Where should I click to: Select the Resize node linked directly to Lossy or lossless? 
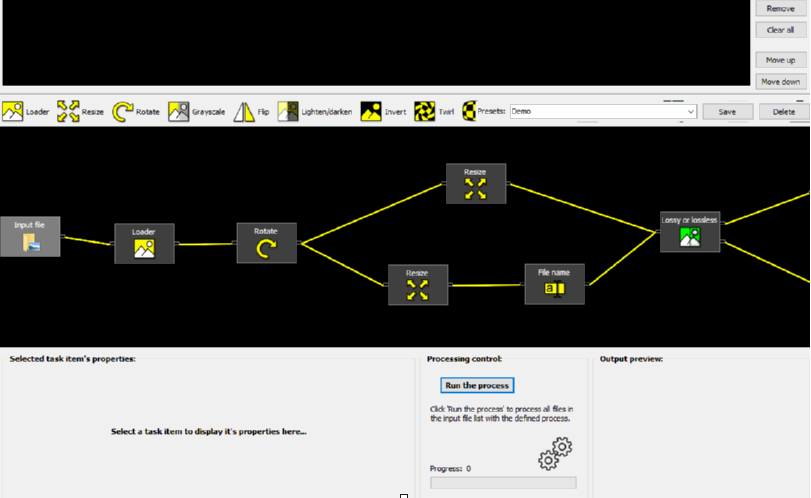click(476, 184)
